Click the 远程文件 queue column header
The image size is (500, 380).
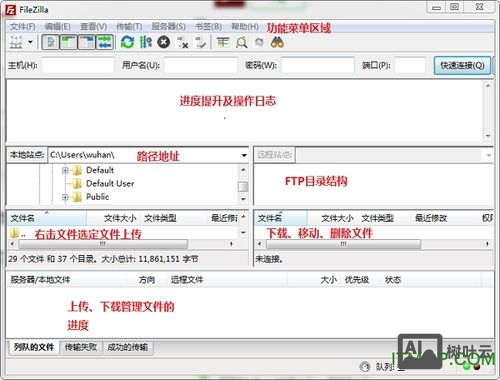227,280
